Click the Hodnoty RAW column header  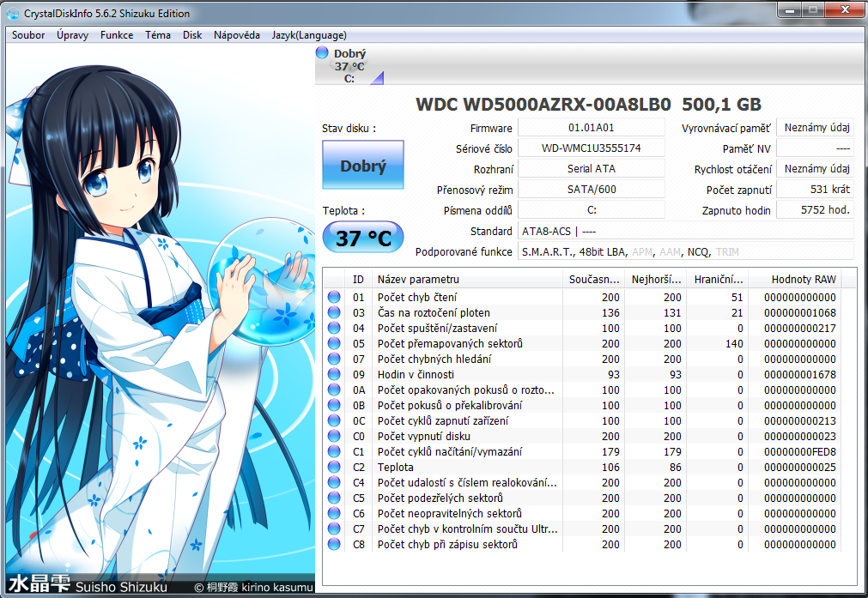796,280
